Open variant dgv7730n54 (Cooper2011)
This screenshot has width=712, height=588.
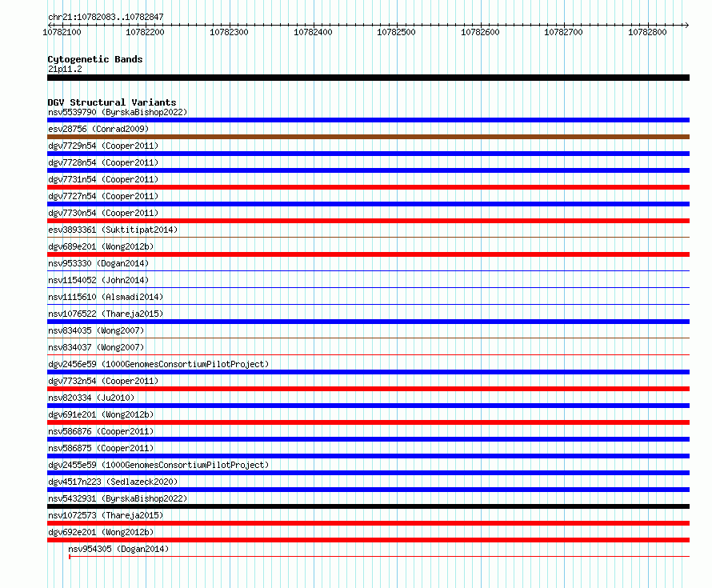103,213
